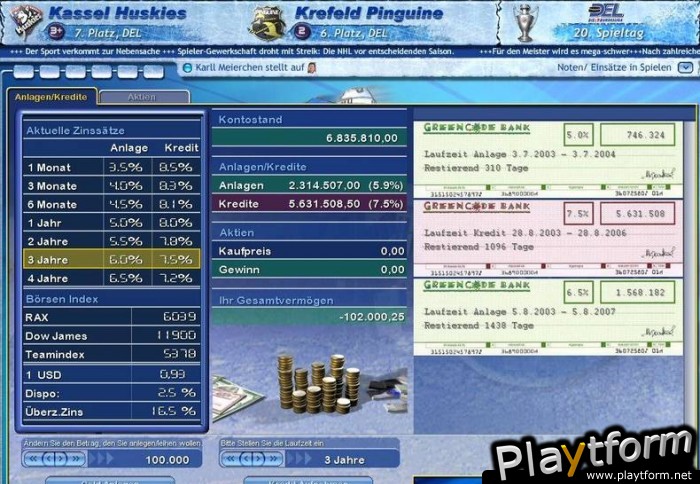
Task: Click the '7. Platz, DEL' standing text
Action: [x=107, y=33]
